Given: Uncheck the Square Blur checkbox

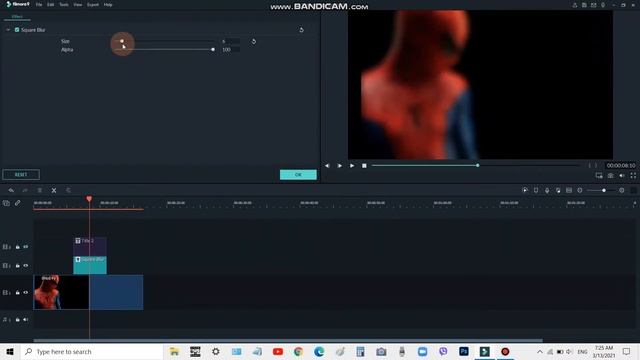Looking at the screenshot, I should tap(17, 30).
